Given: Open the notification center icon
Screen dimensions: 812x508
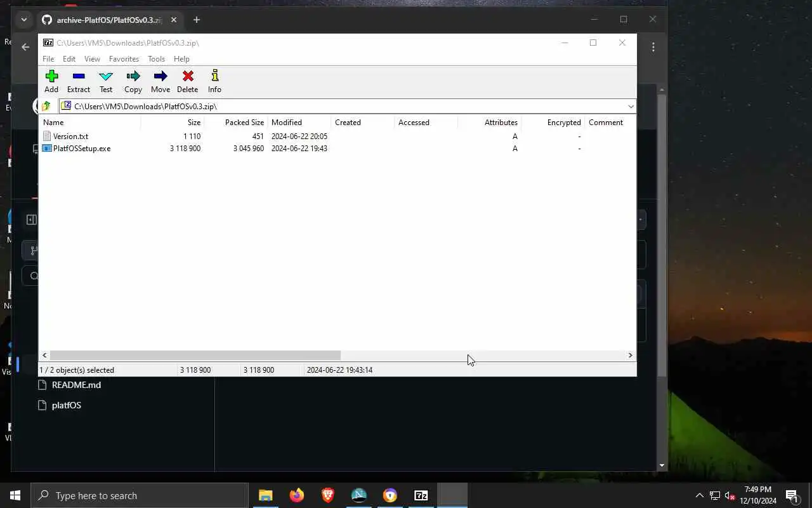Looking at the screenshot, I should (x=792, y=495).
